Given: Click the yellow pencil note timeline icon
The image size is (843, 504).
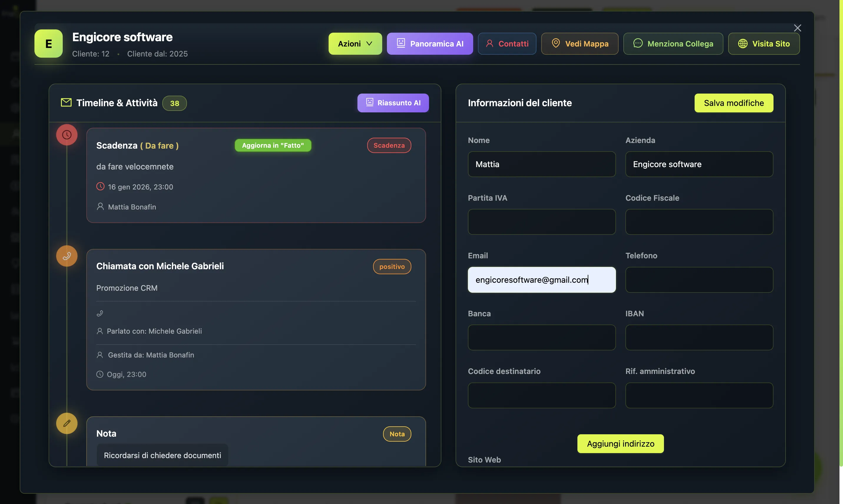Looking at the screenshot, I should 67,423.
